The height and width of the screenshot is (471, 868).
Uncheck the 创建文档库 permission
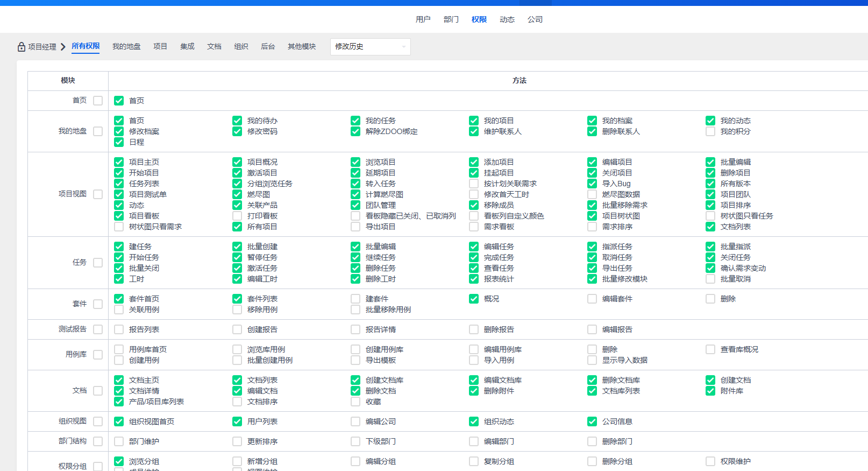[x=355, y=380]
